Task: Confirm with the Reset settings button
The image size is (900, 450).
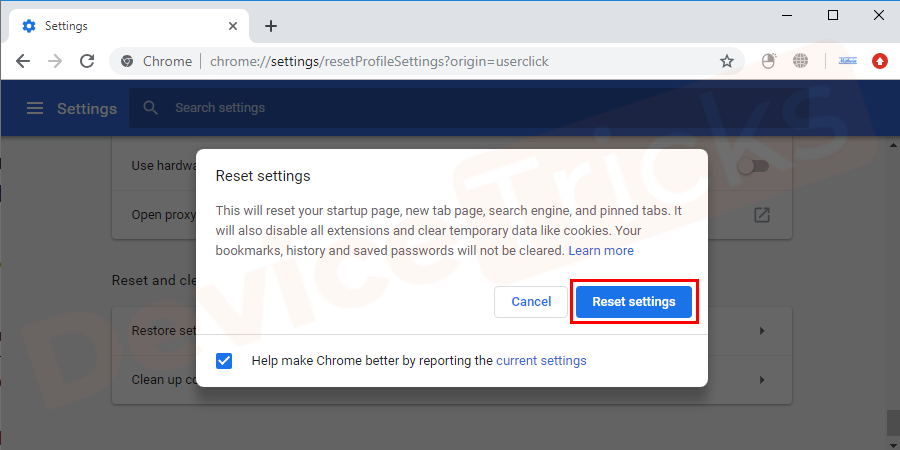Action: pos(634,301)
